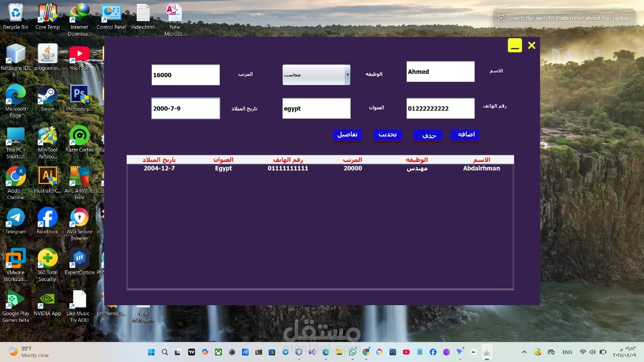The height and width of the screenshot is (362, 644).
Task: Open This PC - Shortcut desktop icon
Action: click(16, 143)
